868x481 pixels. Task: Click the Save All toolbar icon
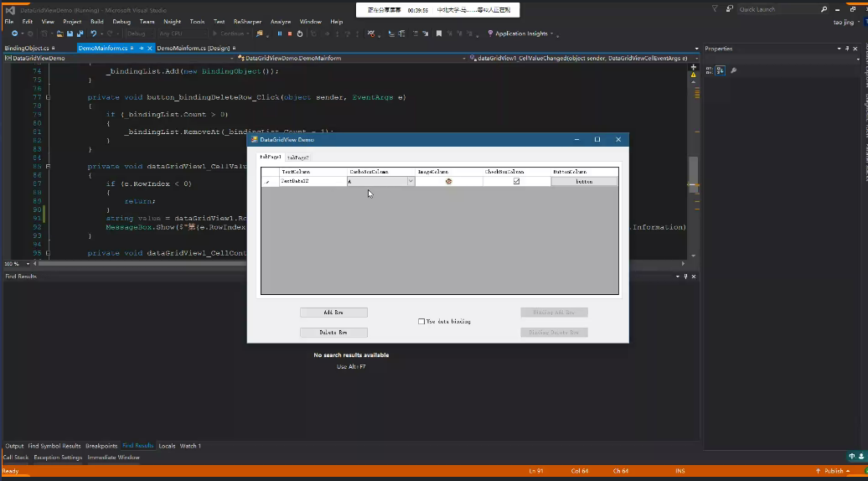(x=80, y=34)
